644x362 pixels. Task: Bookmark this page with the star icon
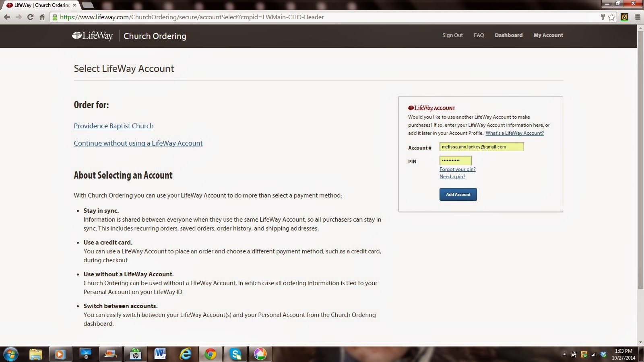pyautogui.click(x=612, y=17)
